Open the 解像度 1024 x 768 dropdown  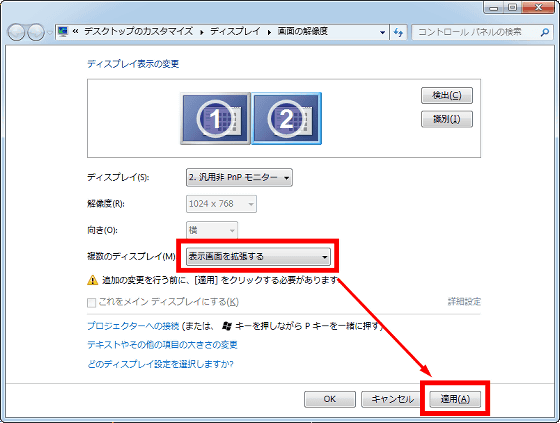221,204
